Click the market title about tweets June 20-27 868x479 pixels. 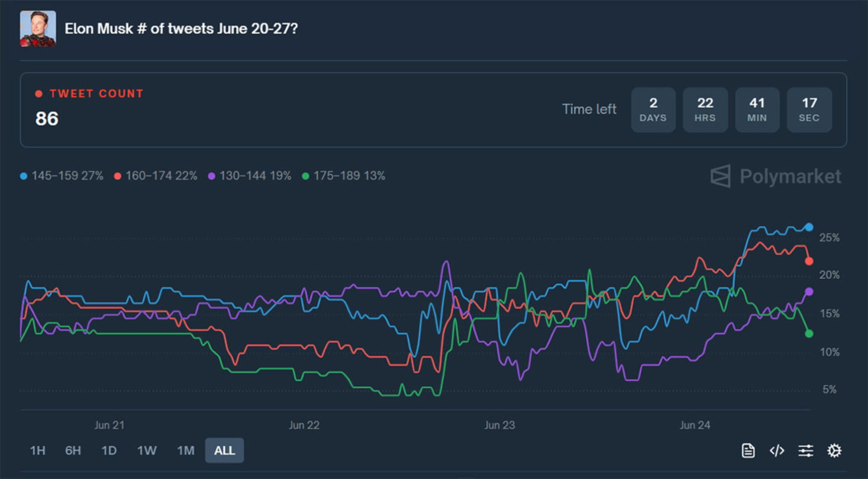[x=181, y=28]
